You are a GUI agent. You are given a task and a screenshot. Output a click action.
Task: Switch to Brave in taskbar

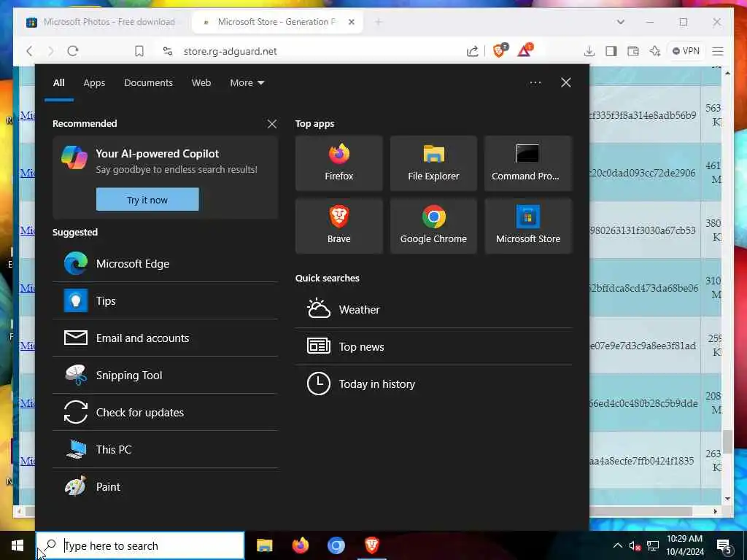(371, 545)
